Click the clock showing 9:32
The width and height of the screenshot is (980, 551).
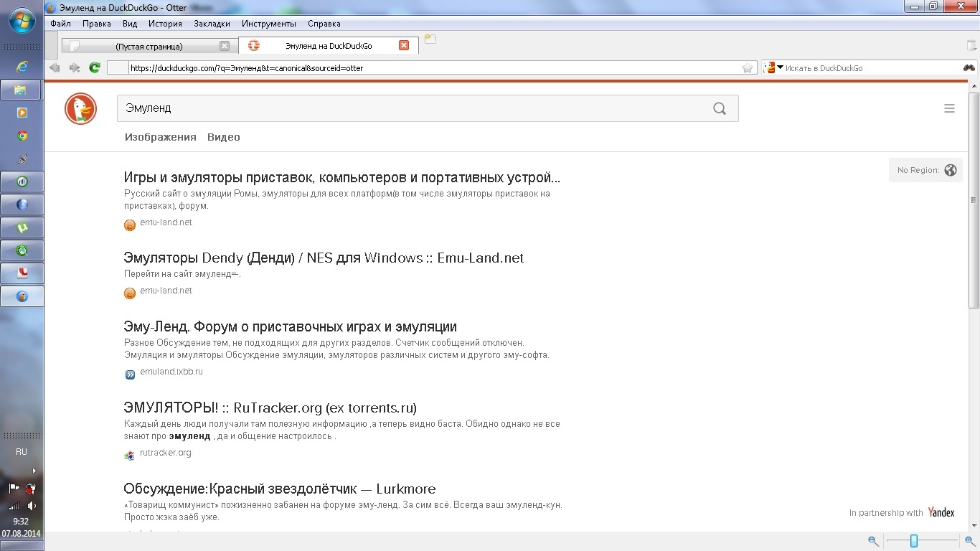pyautogui.click(x=21, y=522)
